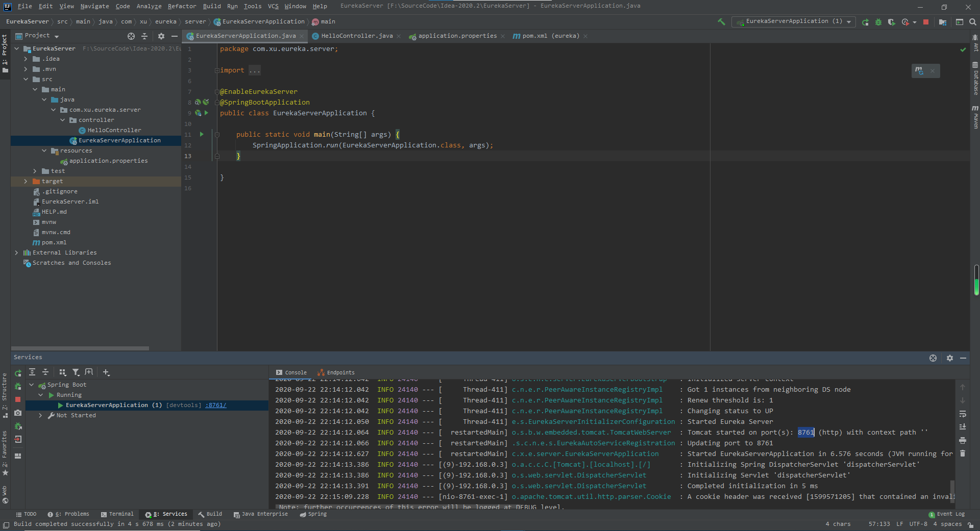Close the EurekaServerApplication.java tab
The image size is (980, 531).
point(302,36)
